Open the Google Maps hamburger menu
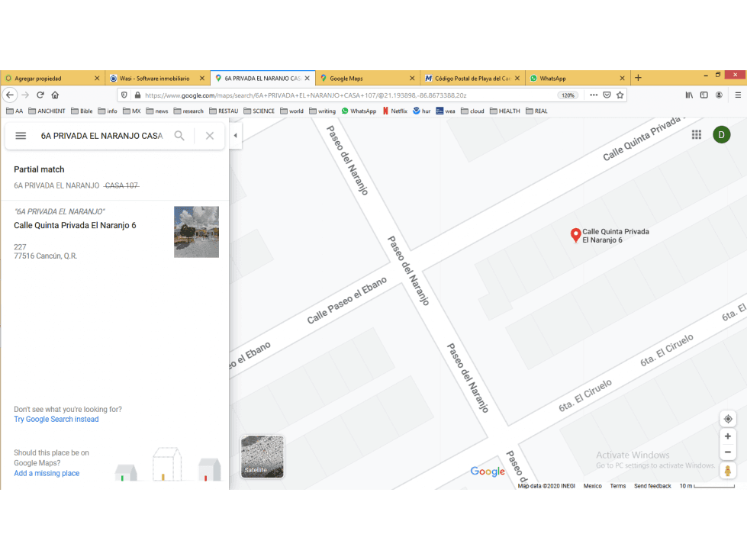 point(21,136)
